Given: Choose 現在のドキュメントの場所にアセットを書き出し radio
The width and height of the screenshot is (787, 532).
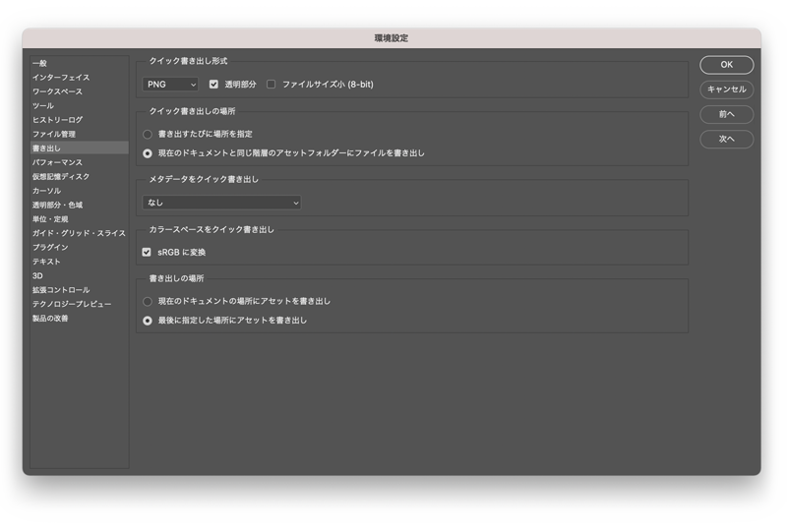Looking at the screenshot, I should pos(148,301).
